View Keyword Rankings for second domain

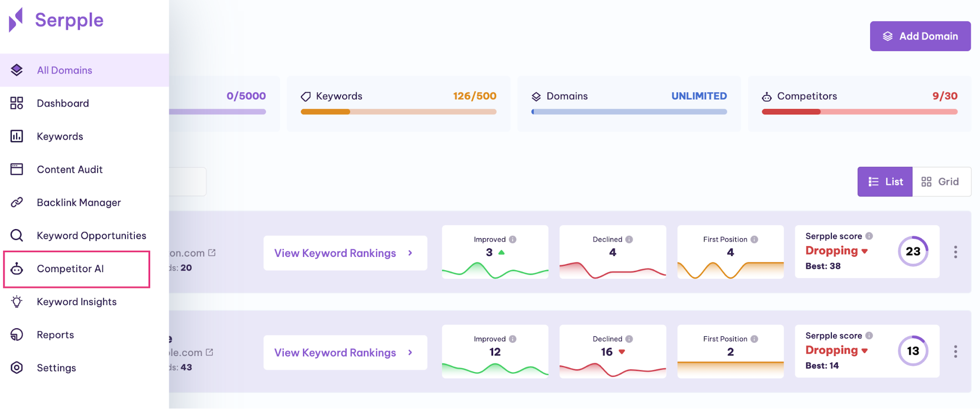345,353
